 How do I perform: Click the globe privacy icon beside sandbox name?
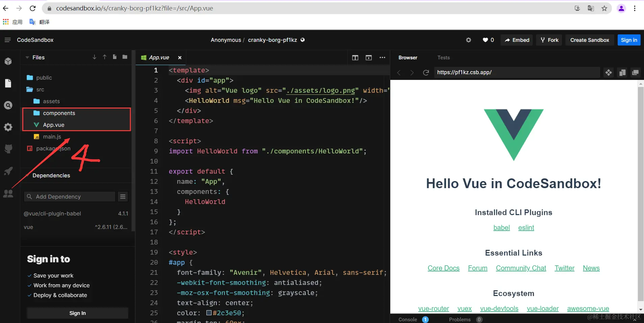[303, 40]
